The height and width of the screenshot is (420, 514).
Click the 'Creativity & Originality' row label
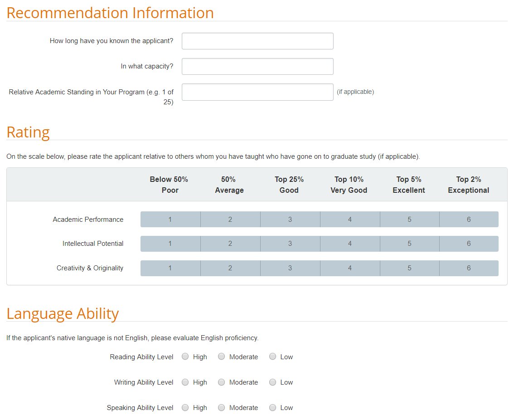[90, 268]
